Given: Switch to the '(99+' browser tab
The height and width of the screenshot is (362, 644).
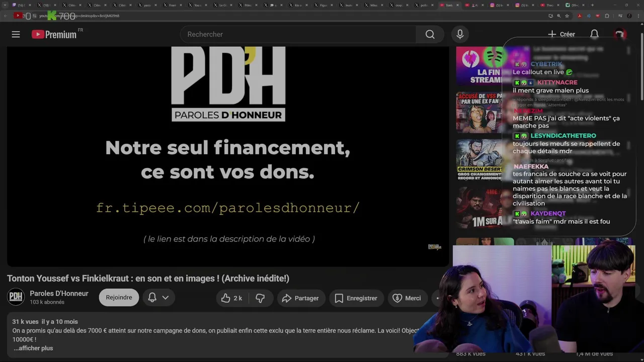Looking at the screenshot, I should (x=575, y=5).
